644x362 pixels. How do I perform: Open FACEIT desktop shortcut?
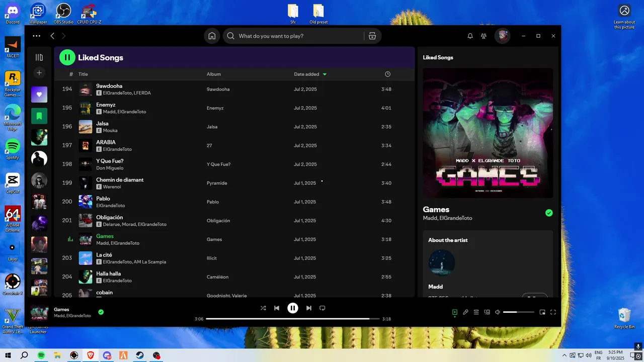coord(13,47)
